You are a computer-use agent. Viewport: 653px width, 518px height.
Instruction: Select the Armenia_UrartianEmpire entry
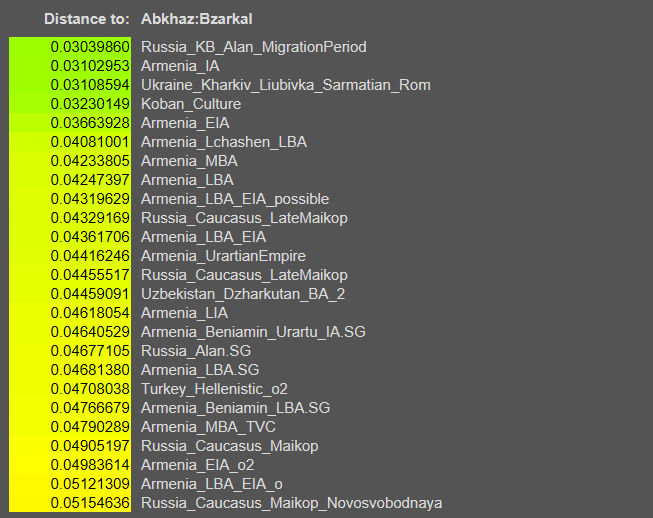(x=223, y=256)
